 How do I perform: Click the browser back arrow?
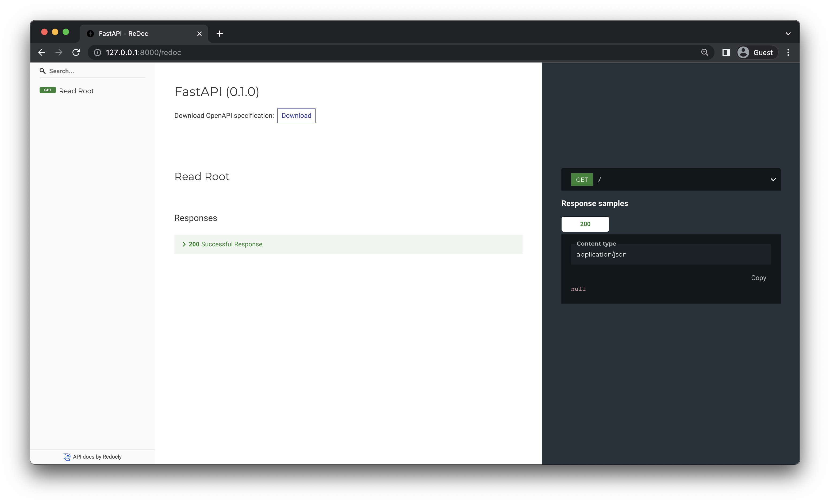point(41,53)
